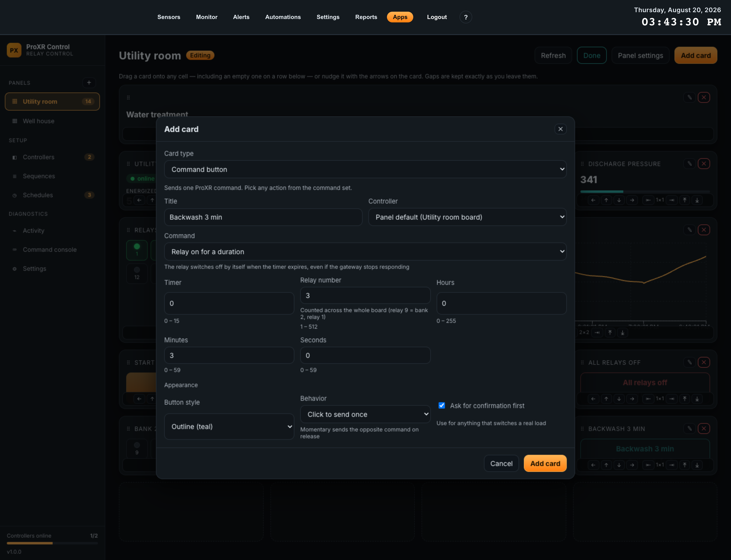Edit the All Relays Off card
This screenshot has width=731, height=560.
[690, 362]
